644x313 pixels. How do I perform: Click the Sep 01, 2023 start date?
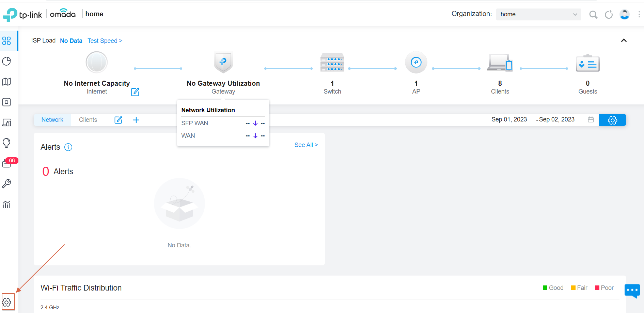click(x=509, y=119)
